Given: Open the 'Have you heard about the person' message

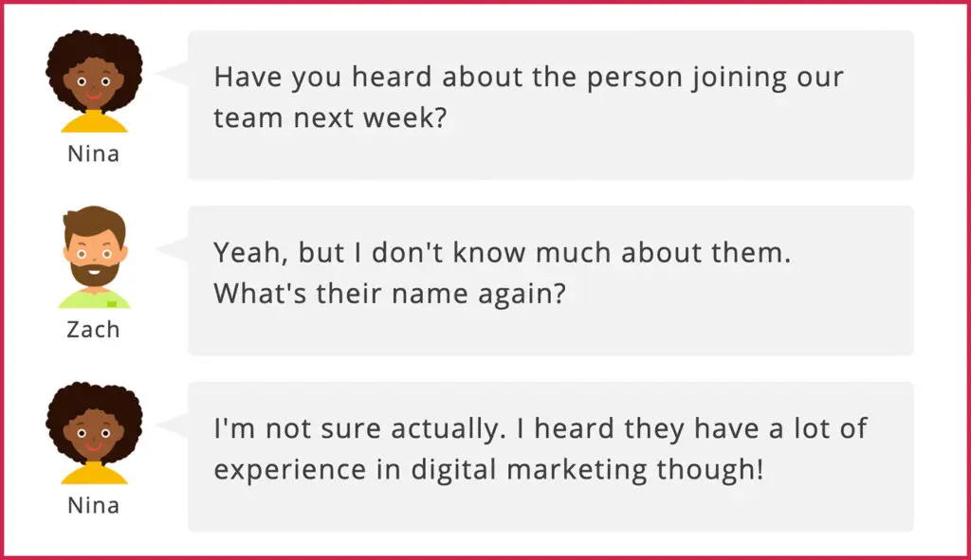Looking at the screenshot, I should [551, 105].
